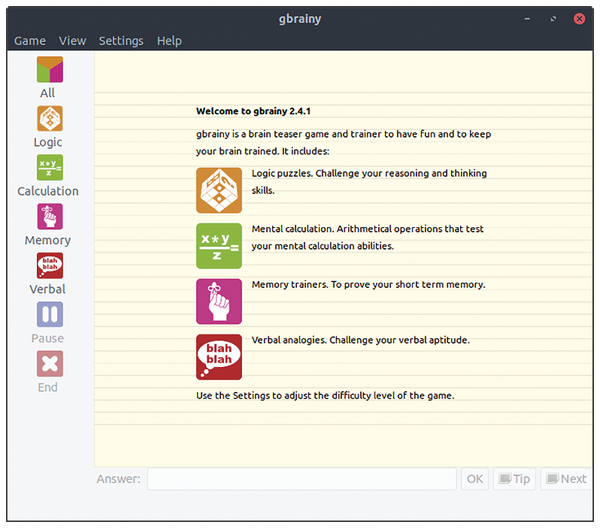Click the 'Memory trainers' description text
Viewport: 600px width, 528px height.
tap(368, 284)
